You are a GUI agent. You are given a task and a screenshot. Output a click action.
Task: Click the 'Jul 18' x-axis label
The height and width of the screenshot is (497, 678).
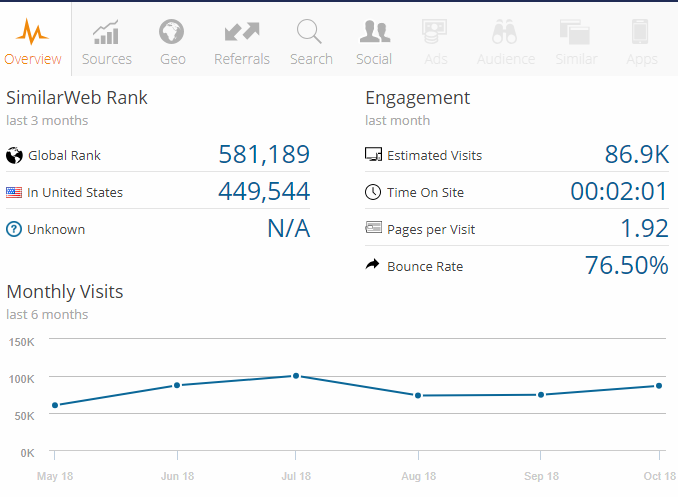[296, 476]
